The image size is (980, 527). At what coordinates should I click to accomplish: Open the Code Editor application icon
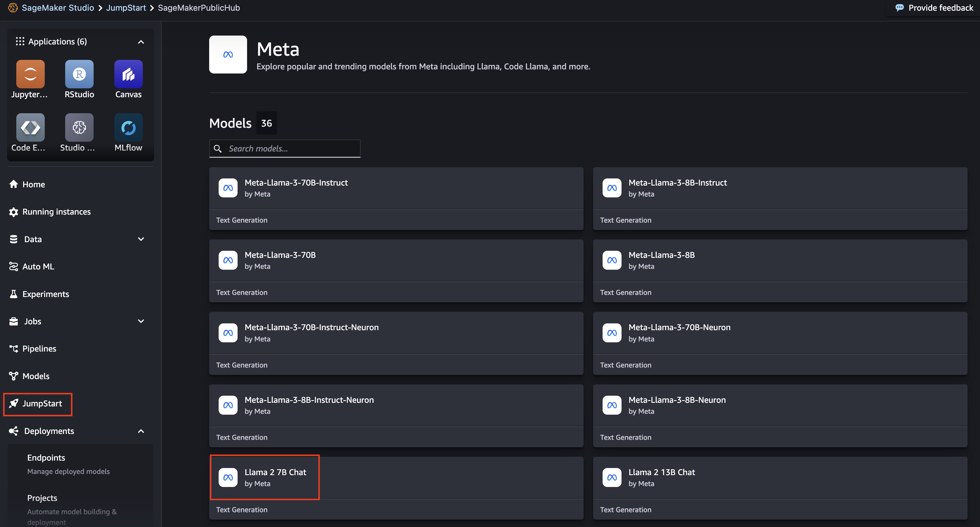(30, 127)
